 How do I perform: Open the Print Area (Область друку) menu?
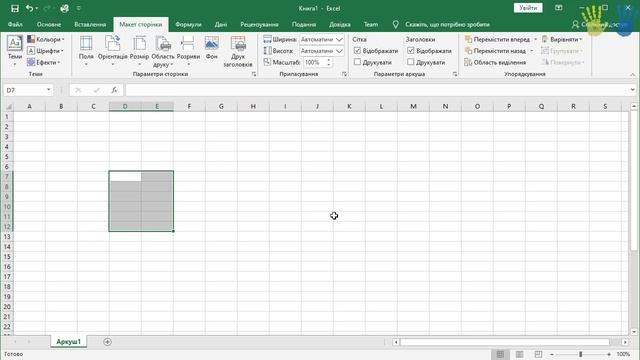163,51
